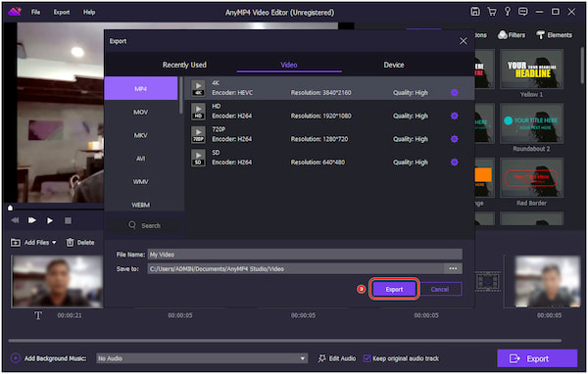Open the Export menu in the menu bar
588x374 pixels.
pos(62,12)
